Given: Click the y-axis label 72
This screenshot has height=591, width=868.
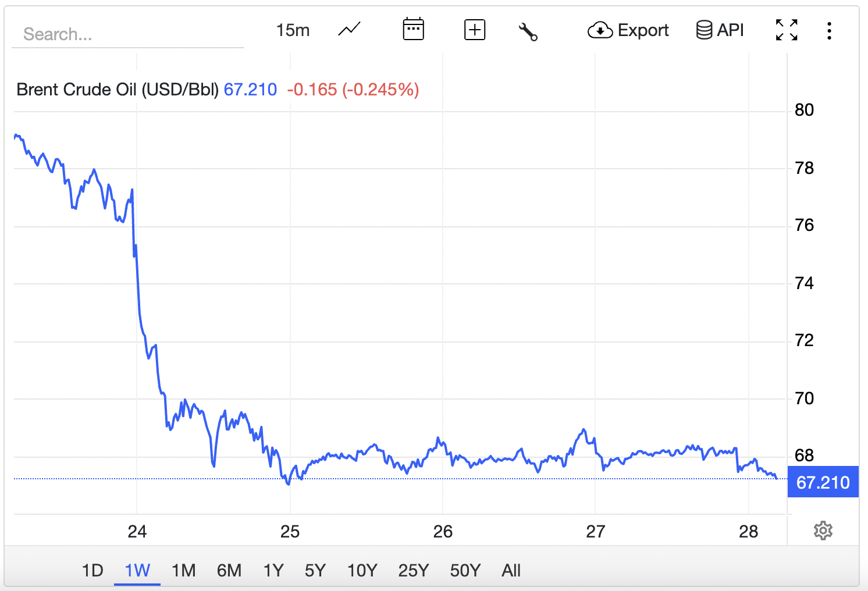Looking at the screenshot, I should 805,340.
